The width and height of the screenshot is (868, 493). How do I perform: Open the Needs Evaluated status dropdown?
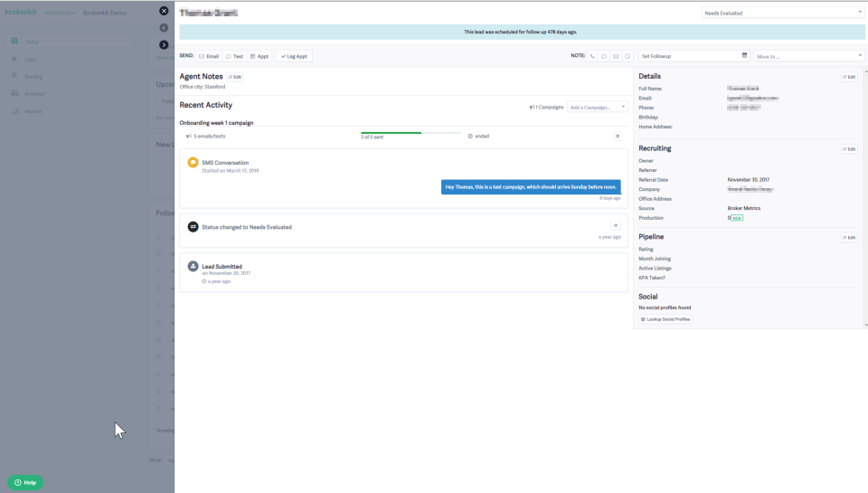point(783,13)
